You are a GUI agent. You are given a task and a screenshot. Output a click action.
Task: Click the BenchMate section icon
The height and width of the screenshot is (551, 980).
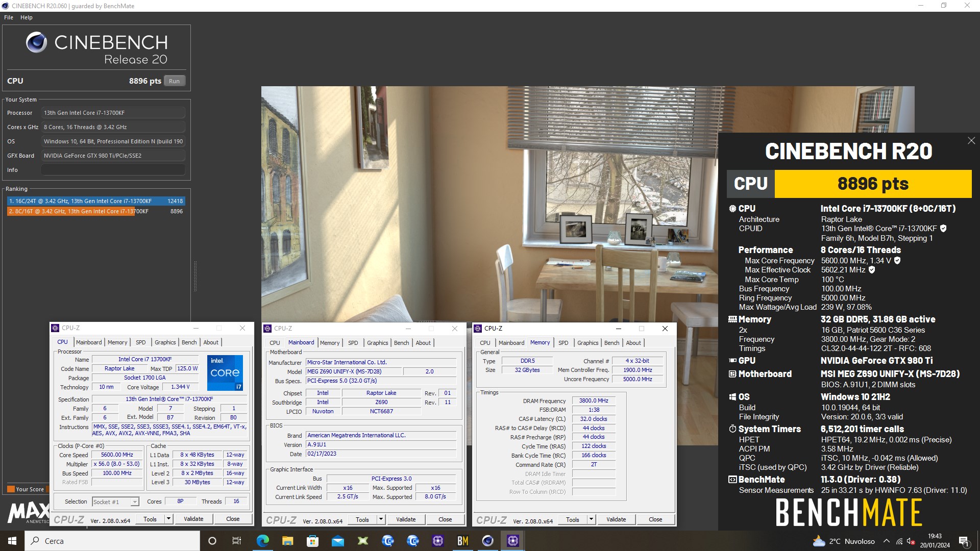tap(732, 480)
